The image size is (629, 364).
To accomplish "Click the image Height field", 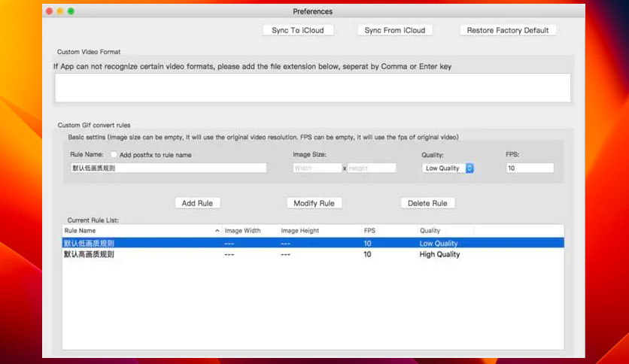I will pos(372,168).
